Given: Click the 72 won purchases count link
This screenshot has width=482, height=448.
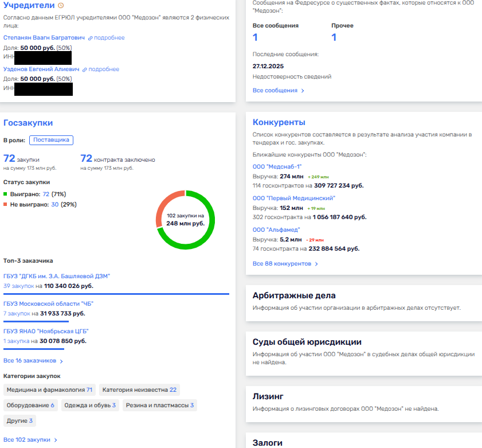Looking at the screenshot, I should (x=46, y=194).
